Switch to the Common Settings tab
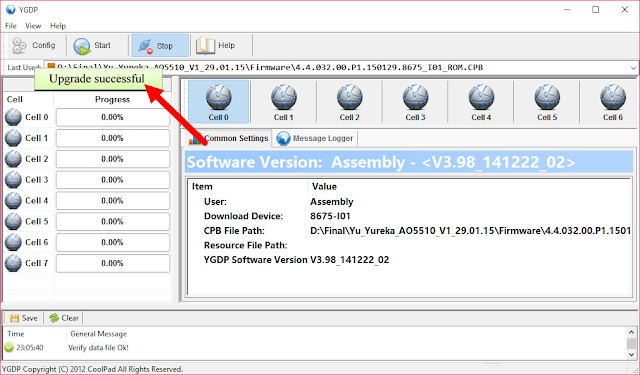The width and height of the screenshot is (640, 375). [229, 138]
